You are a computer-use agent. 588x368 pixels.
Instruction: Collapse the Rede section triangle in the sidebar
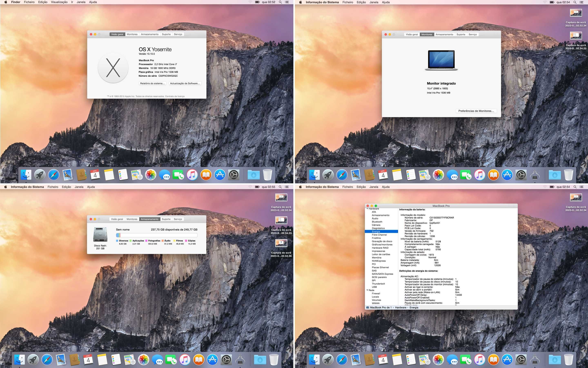click(x=367, y=290)
